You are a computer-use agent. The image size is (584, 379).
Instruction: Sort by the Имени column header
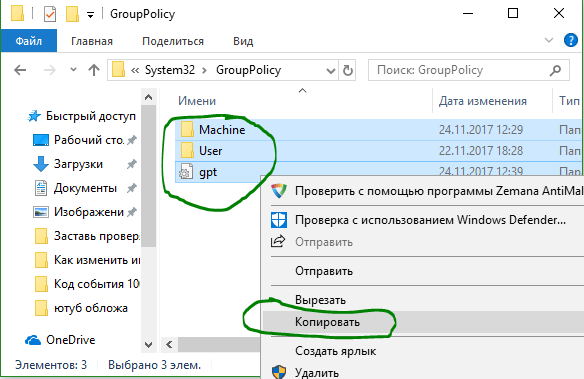click(197, 101)
